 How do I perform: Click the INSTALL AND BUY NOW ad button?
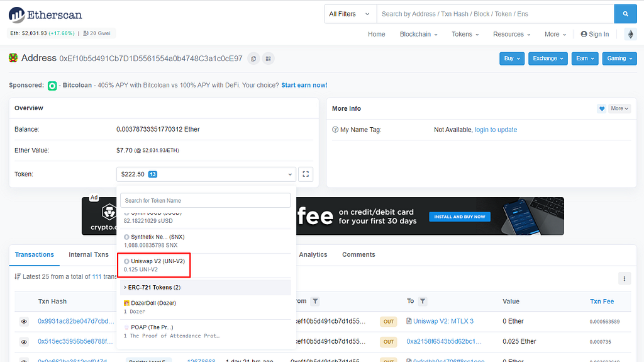coord(460,217)
